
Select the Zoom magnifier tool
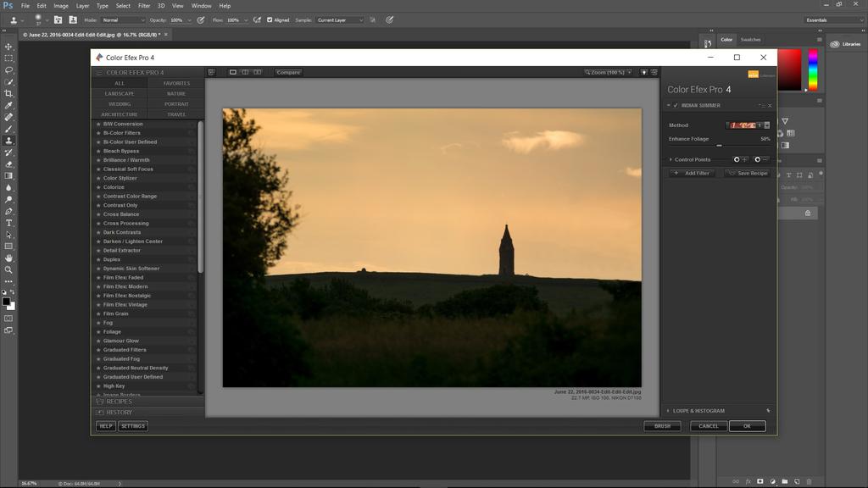coord(8,269)
